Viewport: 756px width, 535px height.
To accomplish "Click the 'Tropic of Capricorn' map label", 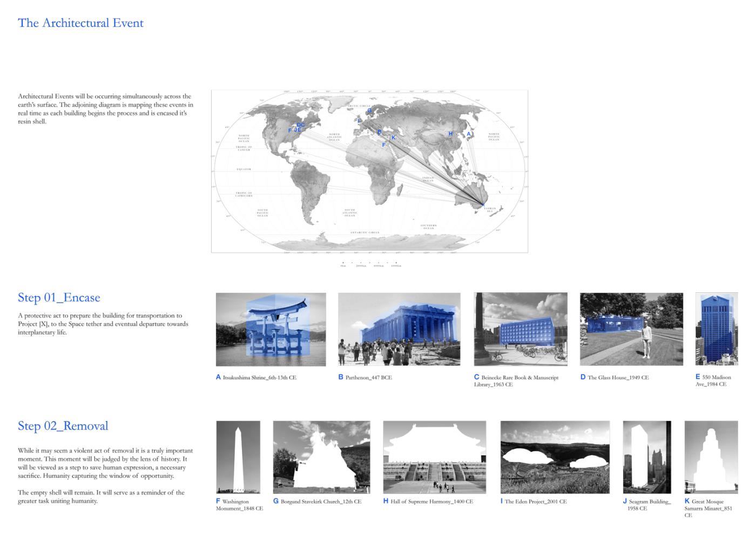I will pos(244,194).
